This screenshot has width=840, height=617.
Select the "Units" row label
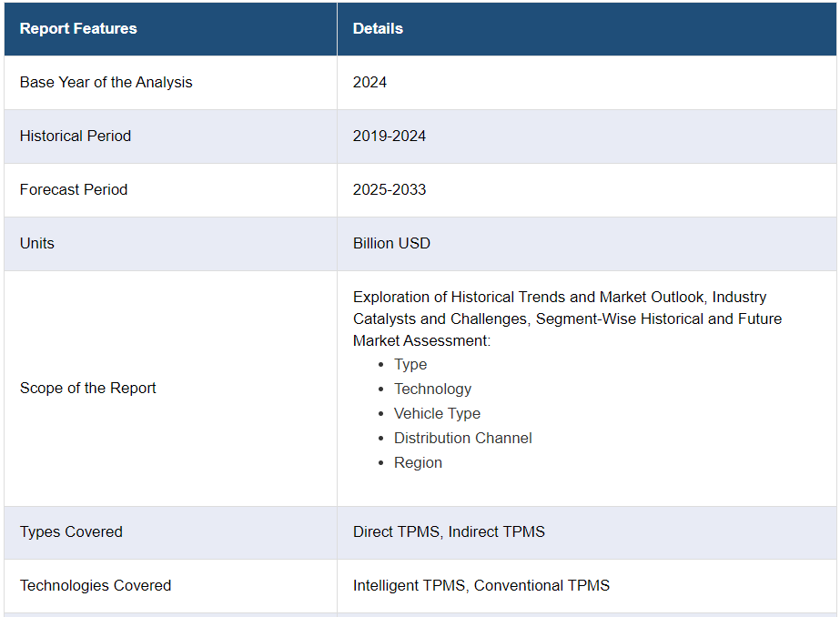click(x=37, y=243)
